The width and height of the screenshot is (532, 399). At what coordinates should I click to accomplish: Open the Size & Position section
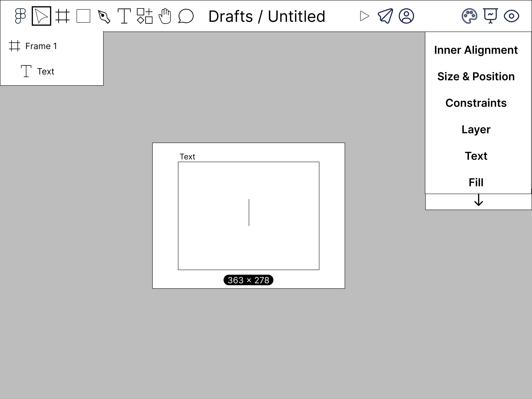pyautogui.click(x=476, y=77)
